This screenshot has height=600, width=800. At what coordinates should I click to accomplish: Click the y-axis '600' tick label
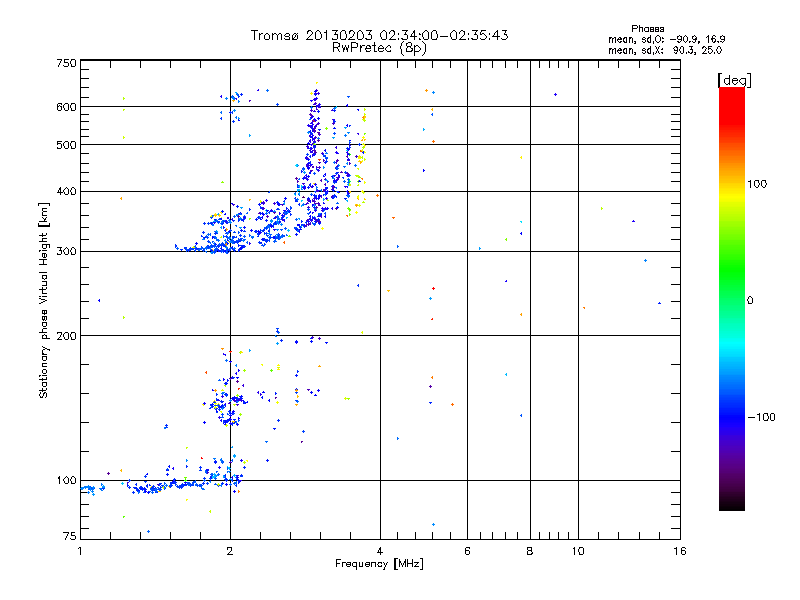point(66,107)
